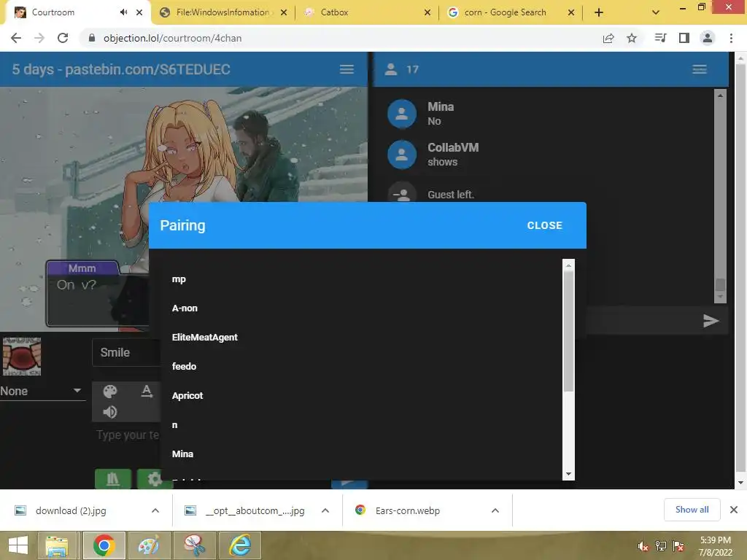747x560 pixels.
Task: Open the Smile pose selector
Action: 126,352
